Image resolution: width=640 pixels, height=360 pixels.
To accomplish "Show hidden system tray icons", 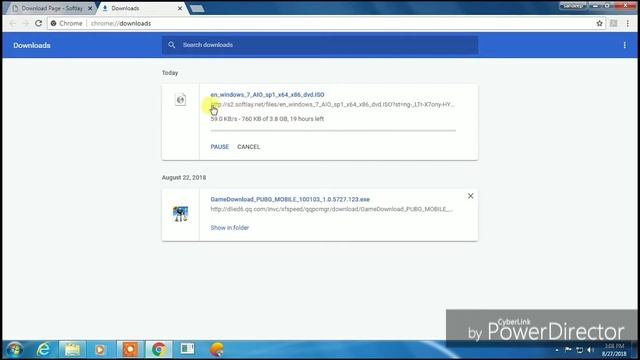I will coord(557,350).
